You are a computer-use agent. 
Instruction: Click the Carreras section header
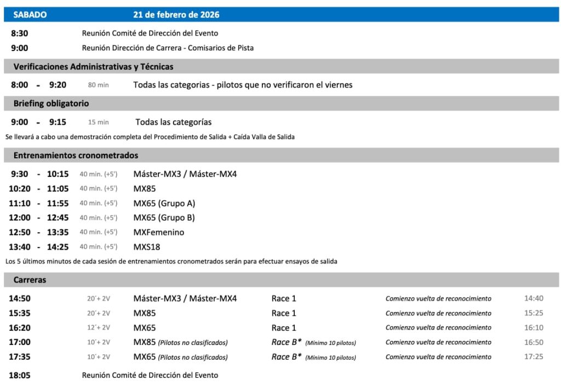pos(30,280)
